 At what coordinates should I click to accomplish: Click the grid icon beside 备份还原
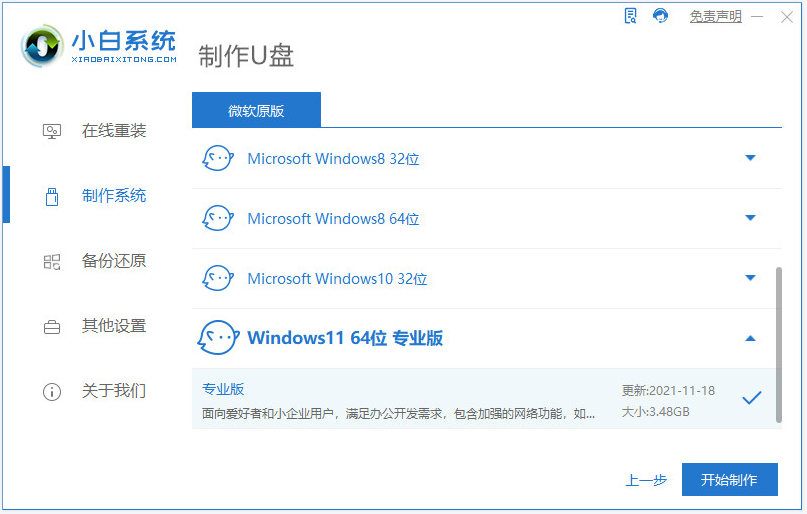[x=52, y=262]
